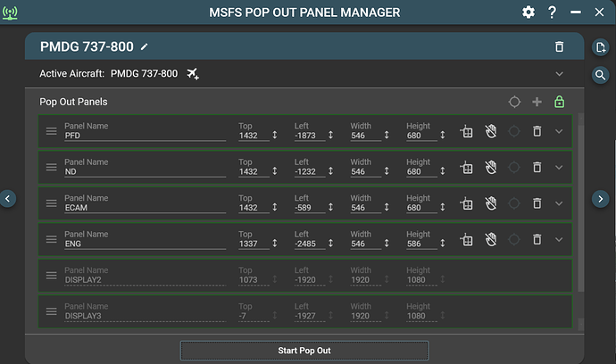Image resolution: width=616 pixels, height=364 pixels.
Task: Go to the next profile arrow
Action: click(601, 198)
